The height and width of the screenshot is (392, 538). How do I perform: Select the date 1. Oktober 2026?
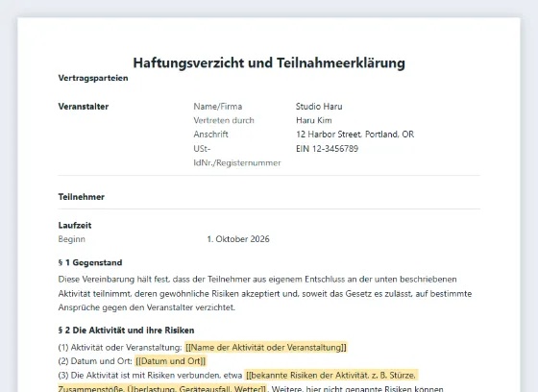click(238, 239)
